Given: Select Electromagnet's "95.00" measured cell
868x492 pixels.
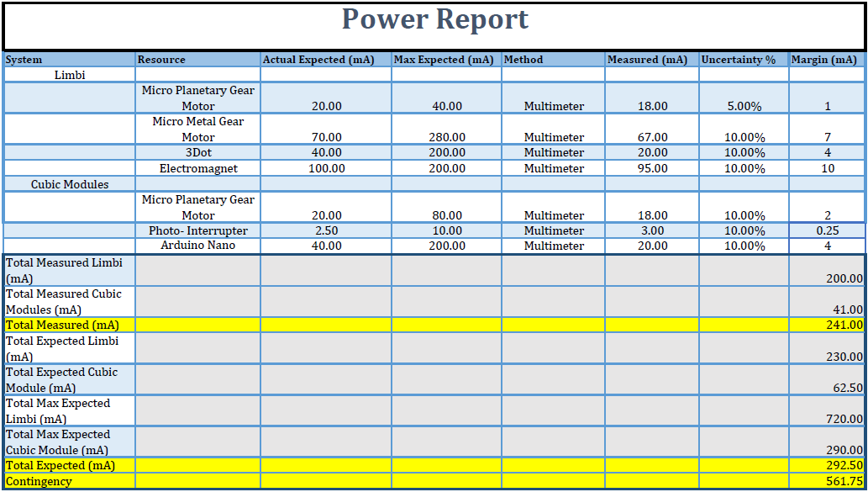Looking at the screenshot, I should tap(653, 168).
